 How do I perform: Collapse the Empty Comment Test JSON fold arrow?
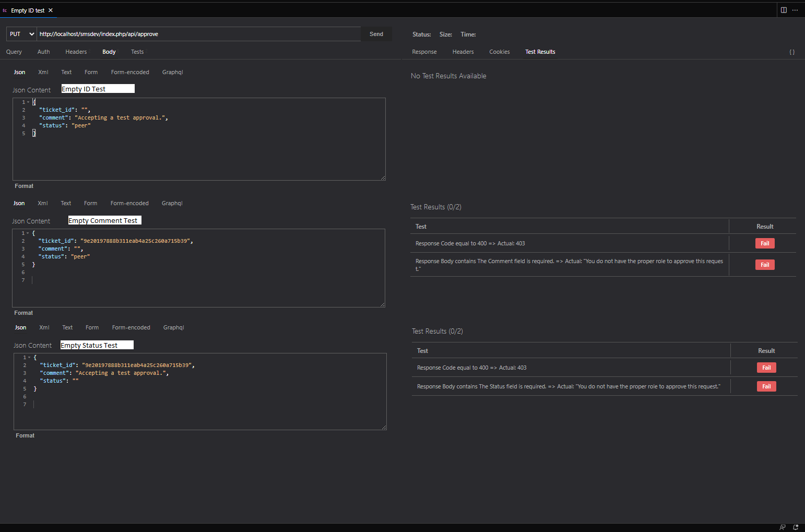(x=28, y=233)
